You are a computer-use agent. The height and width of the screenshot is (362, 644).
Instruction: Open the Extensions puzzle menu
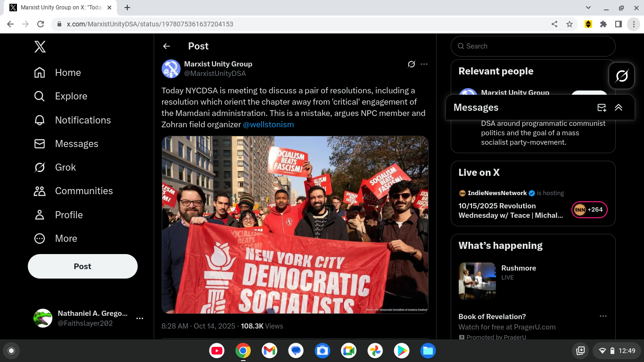603,24
